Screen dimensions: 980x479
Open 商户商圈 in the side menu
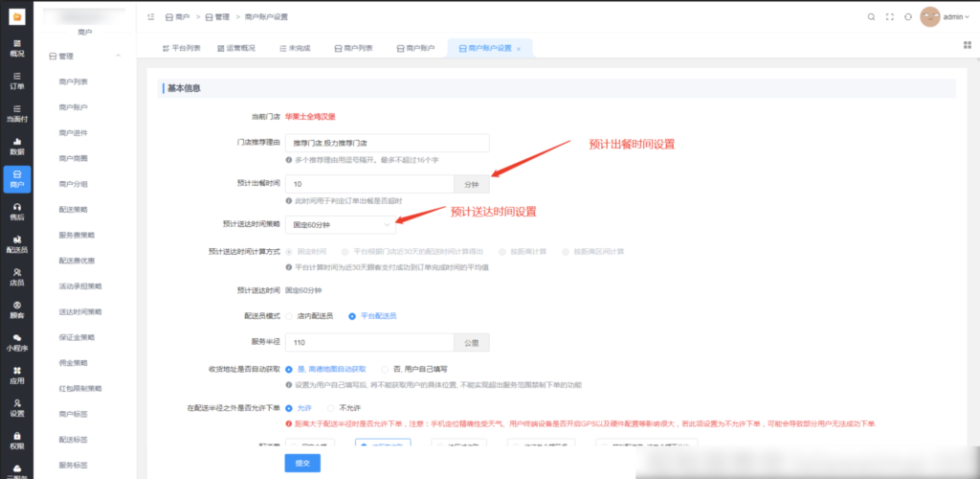[x=73, y=159]
